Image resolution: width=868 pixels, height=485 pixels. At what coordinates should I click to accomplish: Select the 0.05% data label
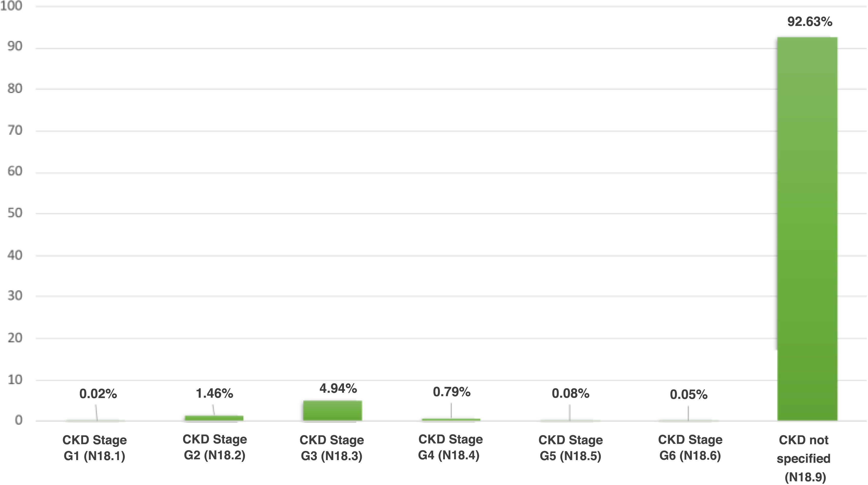coord(688,395)
